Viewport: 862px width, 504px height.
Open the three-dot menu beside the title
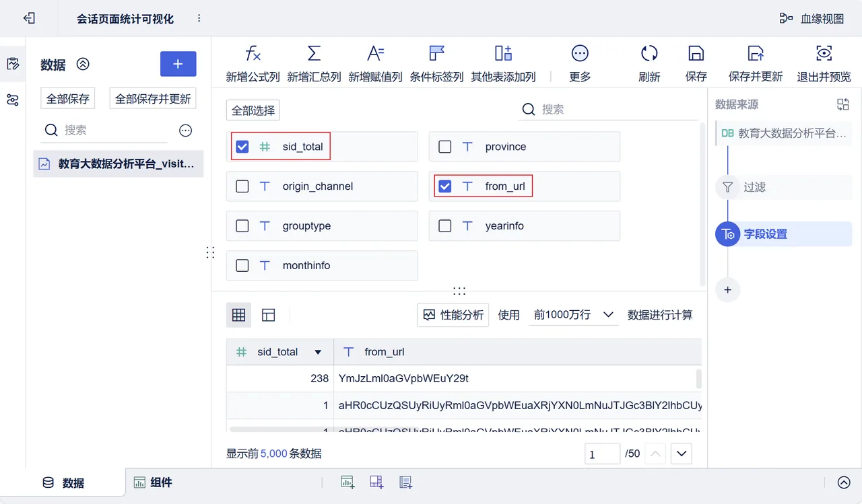click(199, 18)
